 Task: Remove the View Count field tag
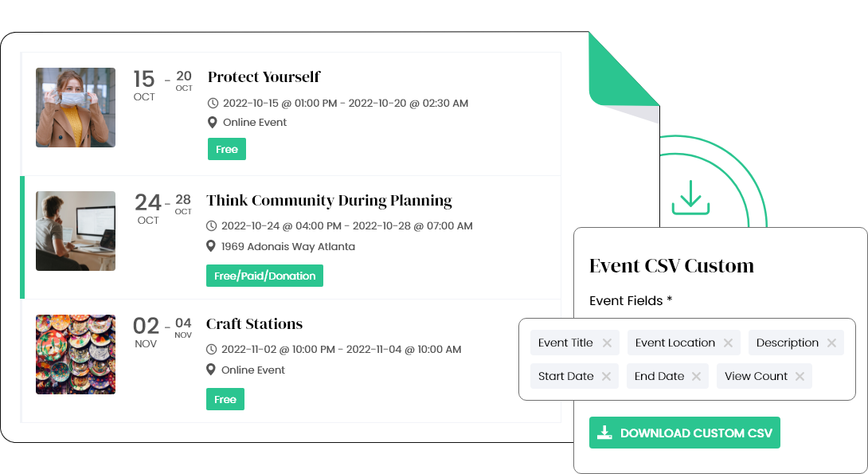click(x=800, y=377)
